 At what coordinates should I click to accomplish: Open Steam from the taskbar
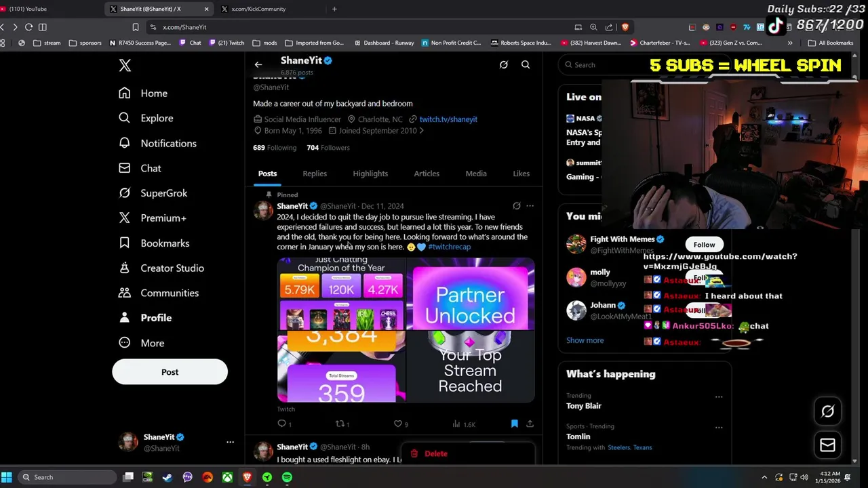click(167, 477)
